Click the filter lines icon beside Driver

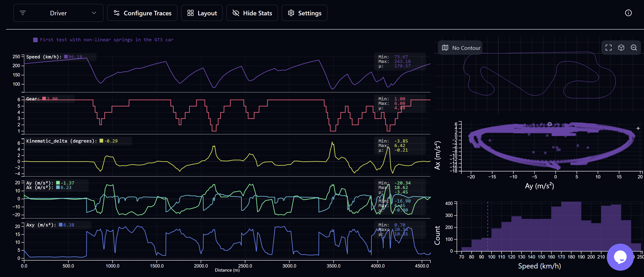click(x=23, y=13)
